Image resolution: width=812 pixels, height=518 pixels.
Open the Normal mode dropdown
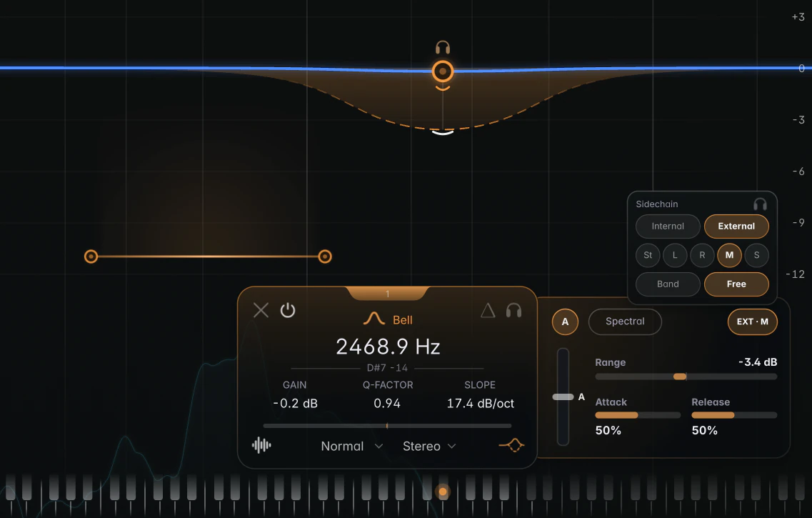point(351,446)
